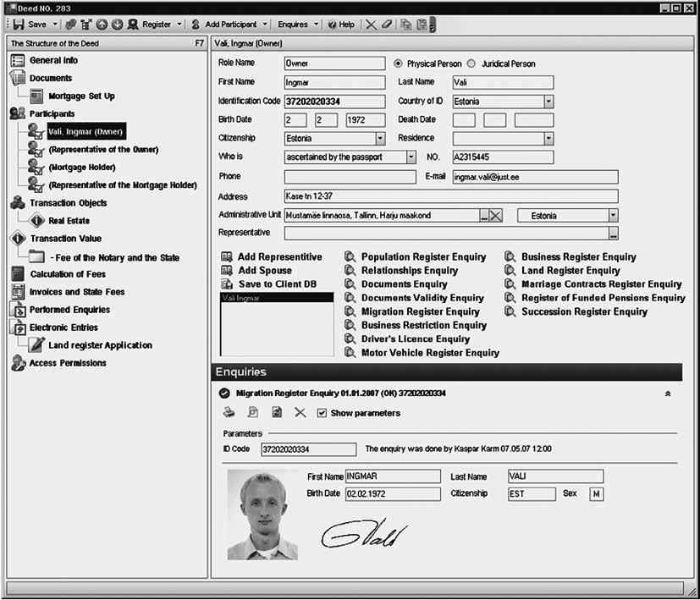Run Relationships Enquiry

[x=410, y=271]
